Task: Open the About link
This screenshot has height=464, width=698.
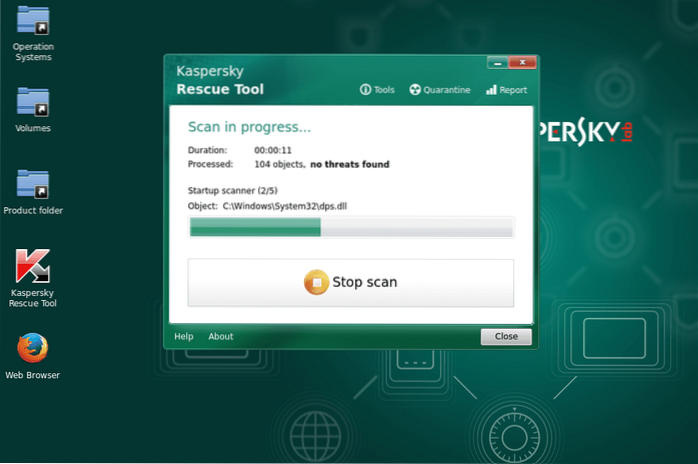Action: 220,337
